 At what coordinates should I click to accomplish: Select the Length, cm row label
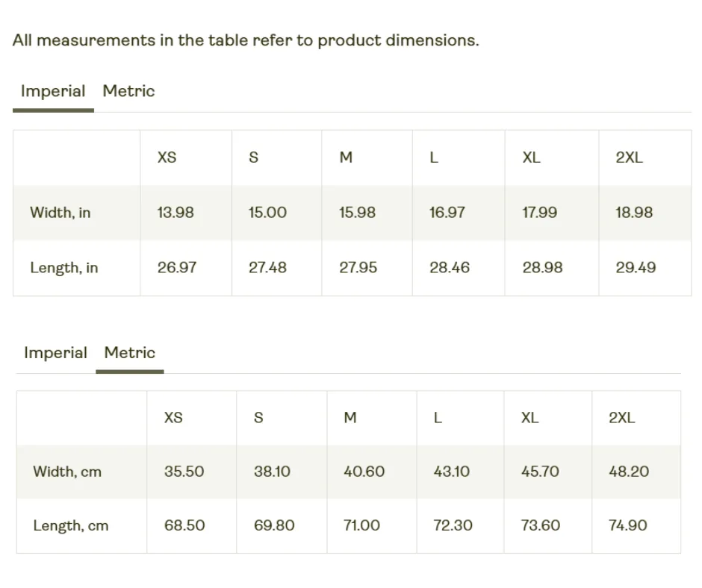pyautogui.click(x=71, y=525)
